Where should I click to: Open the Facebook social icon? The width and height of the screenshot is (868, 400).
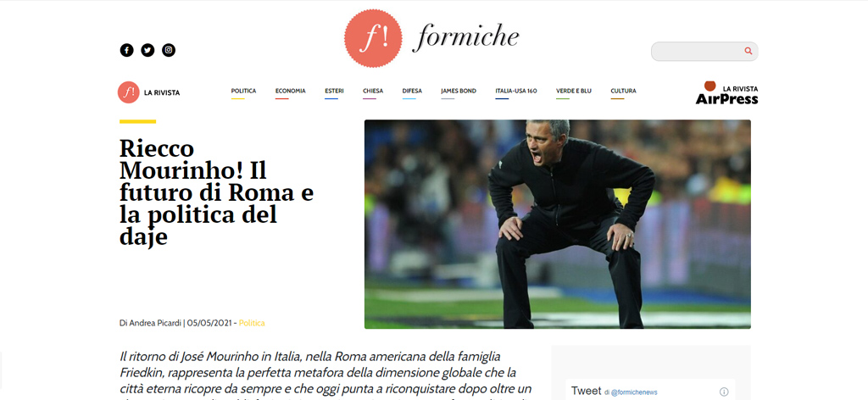tap(127, 50)
